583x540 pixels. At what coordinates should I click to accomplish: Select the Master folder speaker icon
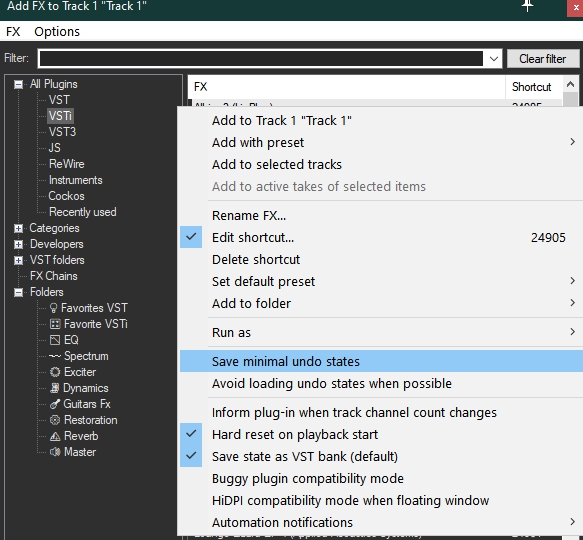[x=55, y=452]
